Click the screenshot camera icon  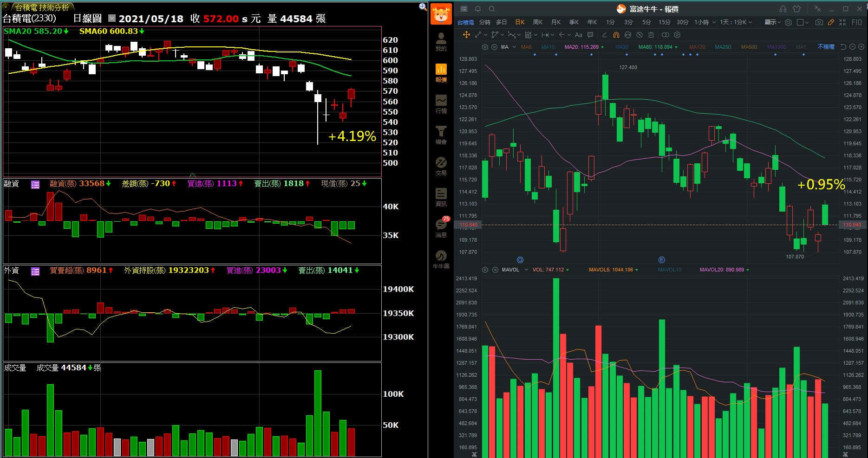[819, 22]
